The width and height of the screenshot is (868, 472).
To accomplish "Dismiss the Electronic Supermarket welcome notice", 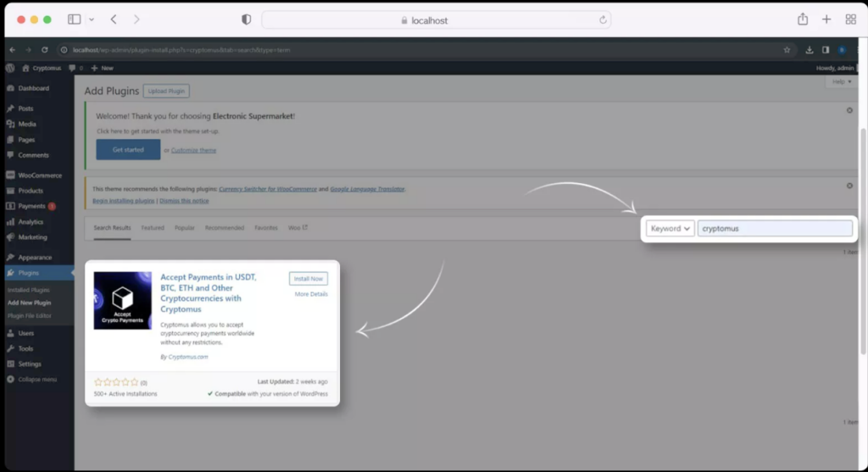I will [849, 110].
